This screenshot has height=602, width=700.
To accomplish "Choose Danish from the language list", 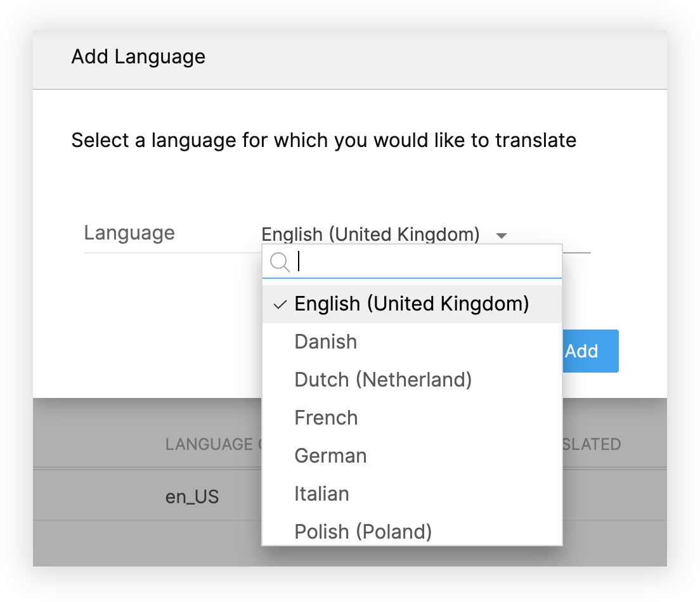I will pos(326,342).
